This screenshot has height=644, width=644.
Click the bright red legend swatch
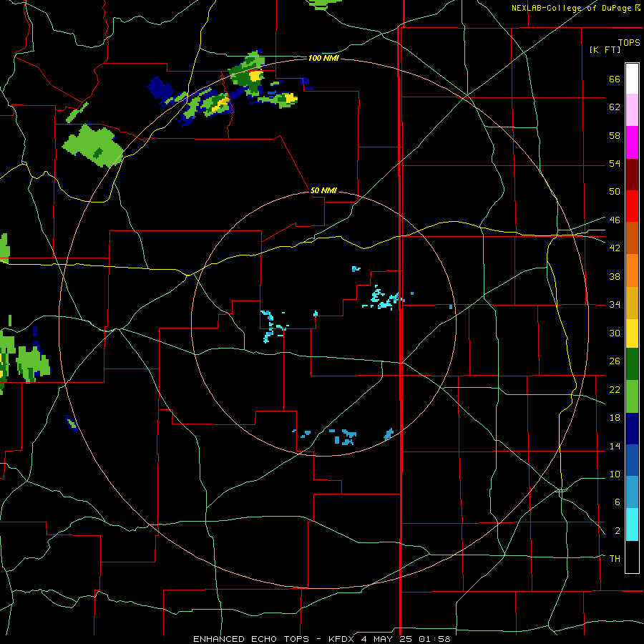632,206
